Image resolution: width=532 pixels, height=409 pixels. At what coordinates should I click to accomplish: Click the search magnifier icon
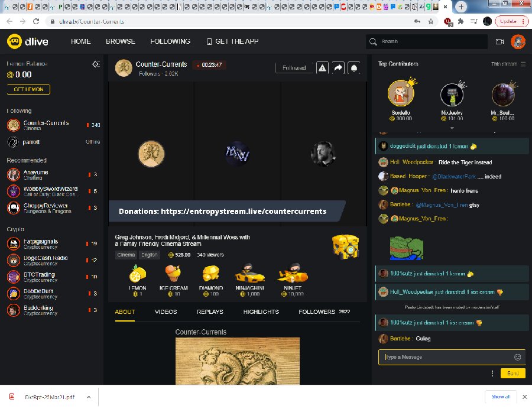(373, 41)
